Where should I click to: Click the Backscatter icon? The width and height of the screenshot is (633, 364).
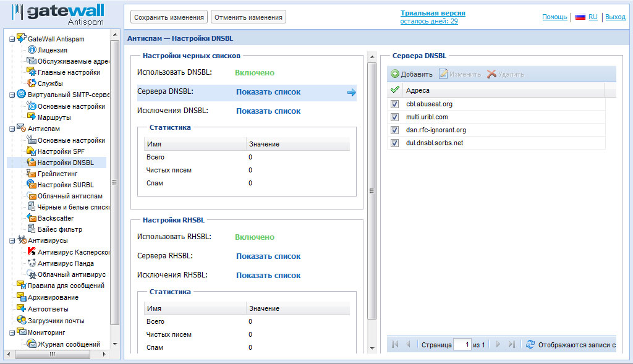tap(32, 218)
